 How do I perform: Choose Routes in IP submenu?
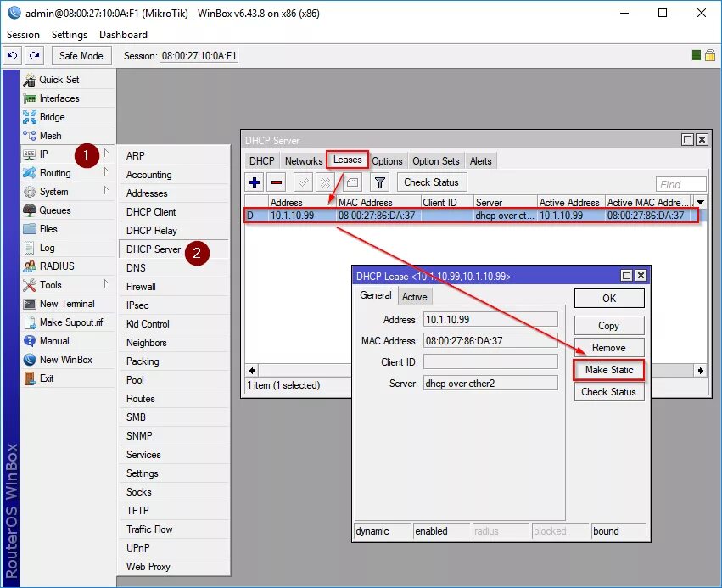tap(174, 398)
